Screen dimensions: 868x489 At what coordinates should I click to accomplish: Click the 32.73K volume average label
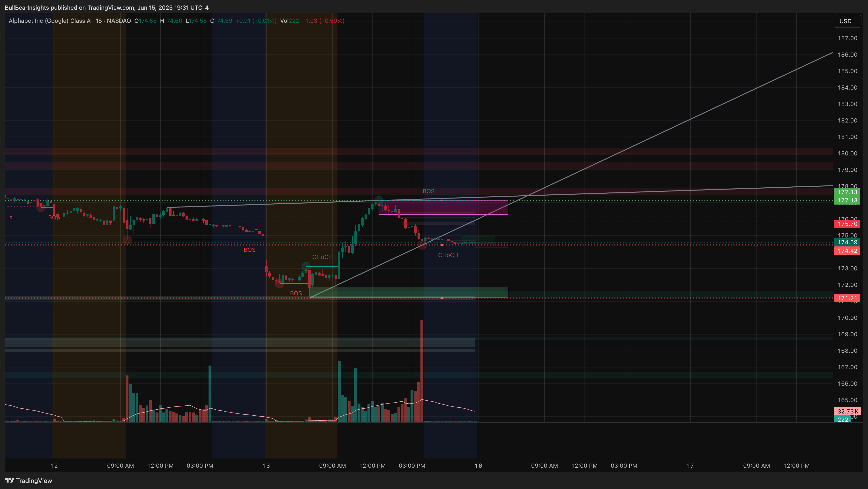coord(847,412)
